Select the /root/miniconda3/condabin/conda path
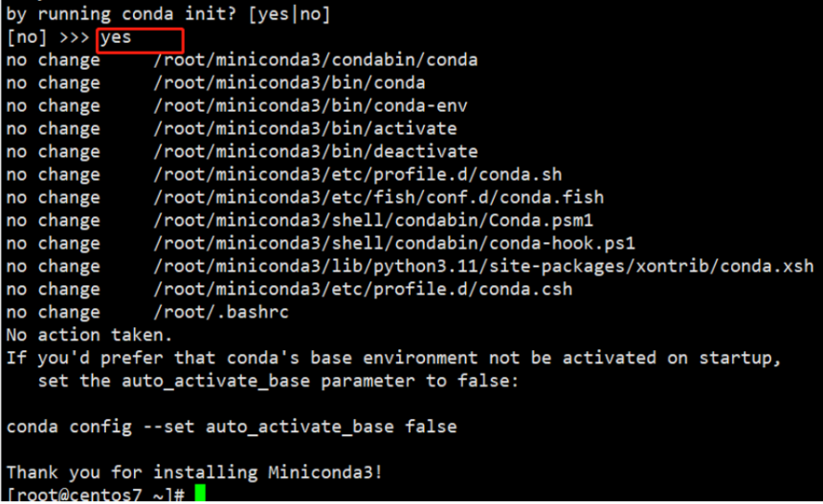 click(315, 60)
